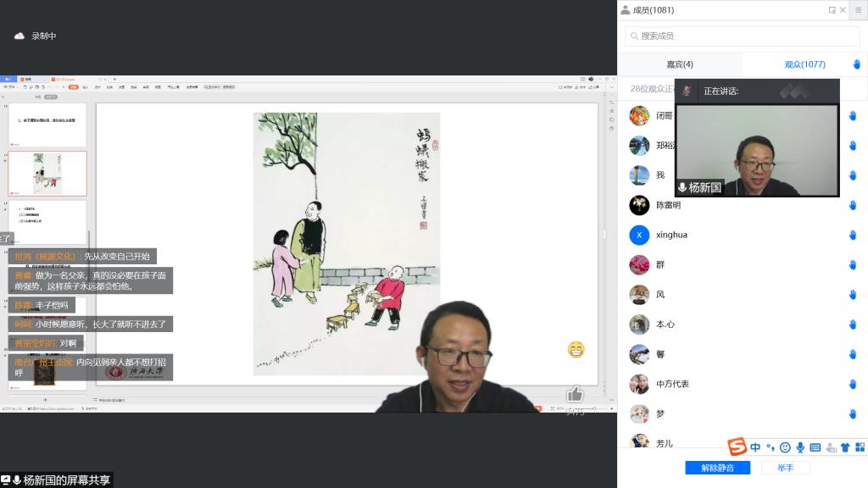This screenshot has height=488, width=868.
Task: Click the raised hand icon for xinghua
Action: (x=853, y=236)
